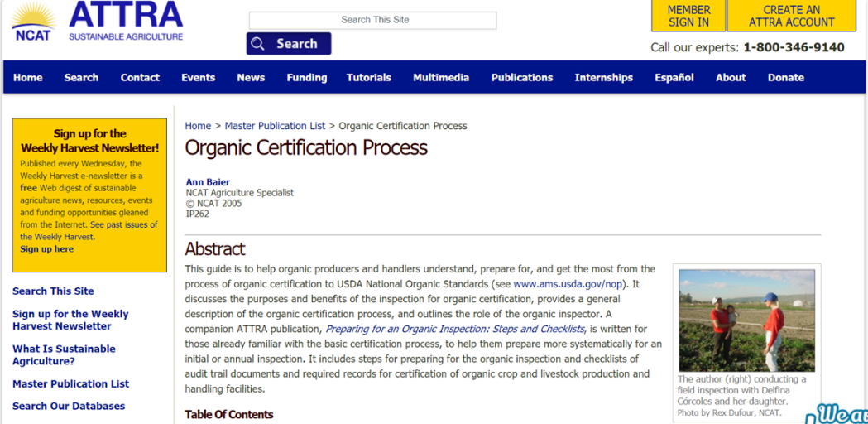This screenshot has width=868, height=424.
Task: Open the News menu item
Action: point(251,78)
